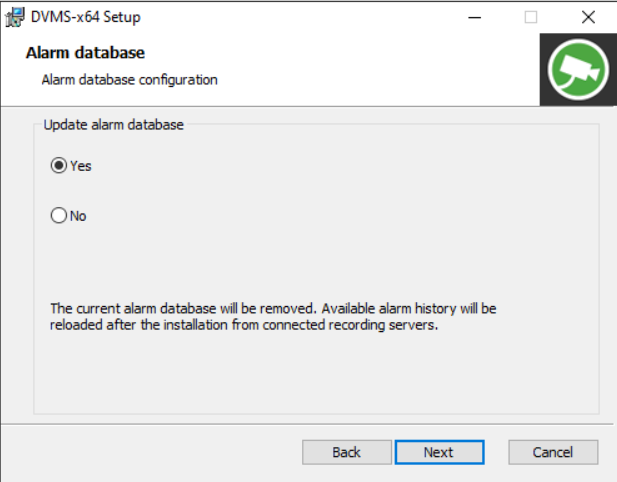Cancel the DVMS setup
The width and height of the screenshot is (617, 482).
[552, 452]
